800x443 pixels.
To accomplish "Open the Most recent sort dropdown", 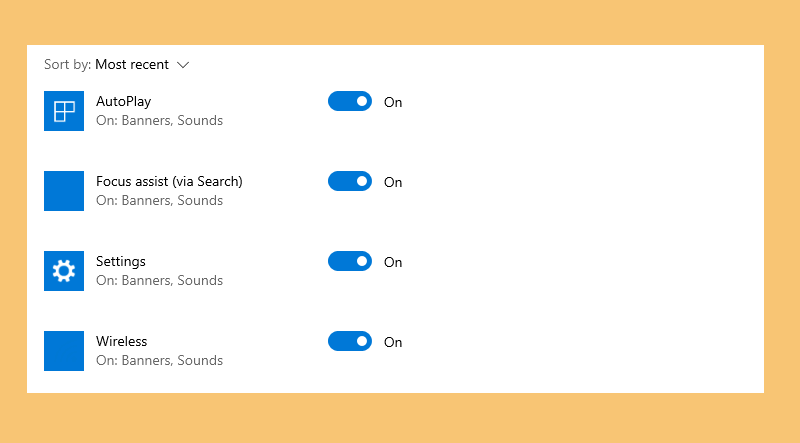I will pos(132,64).
